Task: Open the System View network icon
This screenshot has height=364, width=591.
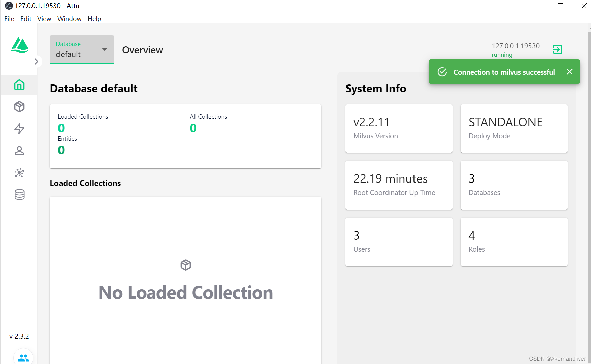Action: [x=19, y=173]
